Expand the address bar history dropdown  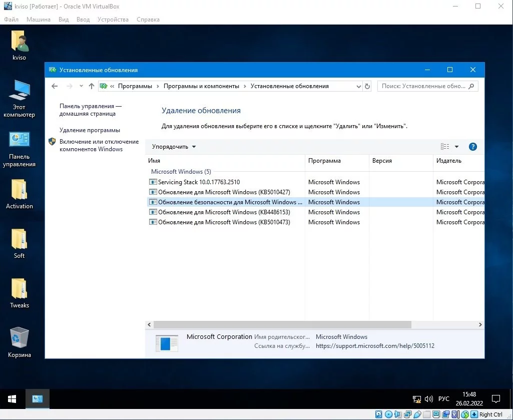click(358, 86)
